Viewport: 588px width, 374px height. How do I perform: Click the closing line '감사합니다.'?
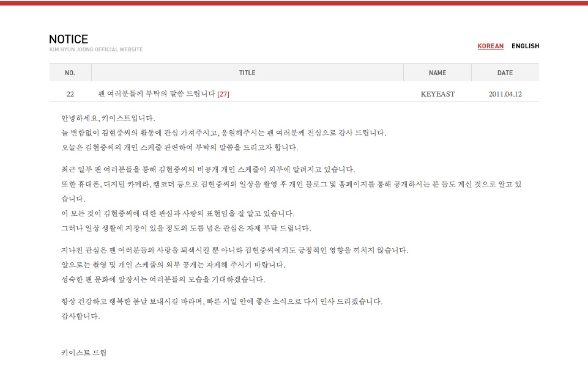(x=81, y=316)
